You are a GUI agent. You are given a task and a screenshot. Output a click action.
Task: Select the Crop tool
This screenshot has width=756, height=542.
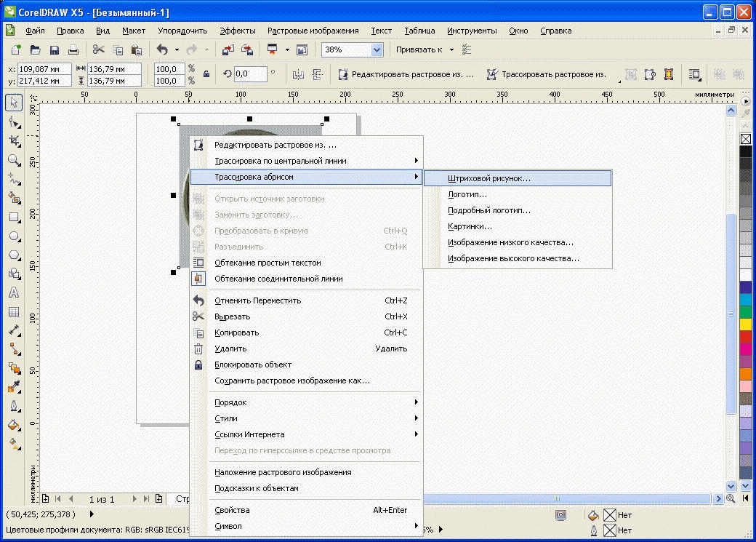14,141
